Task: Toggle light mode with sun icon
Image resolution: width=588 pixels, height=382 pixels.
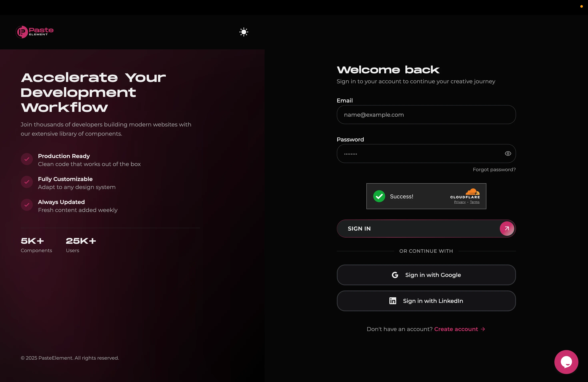Action: (x=244, y=32)
